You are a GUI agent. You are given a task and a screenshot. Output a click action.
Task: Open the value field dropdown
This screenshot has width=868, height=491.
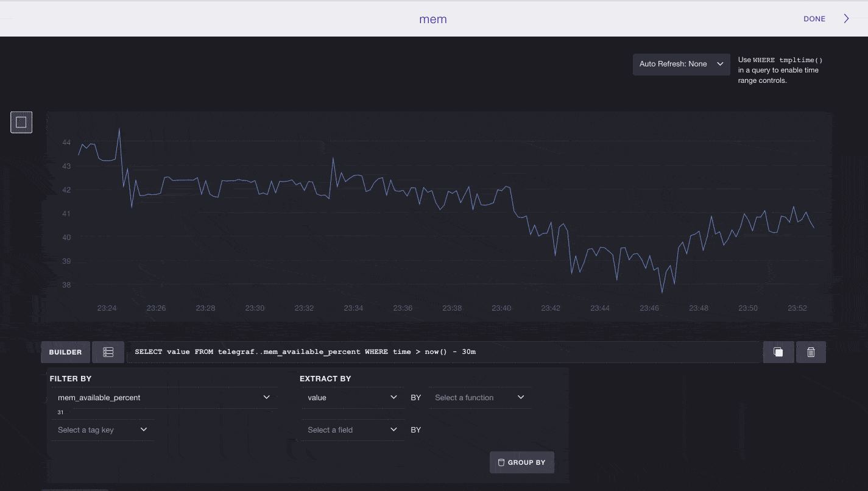tap(352, 398)
